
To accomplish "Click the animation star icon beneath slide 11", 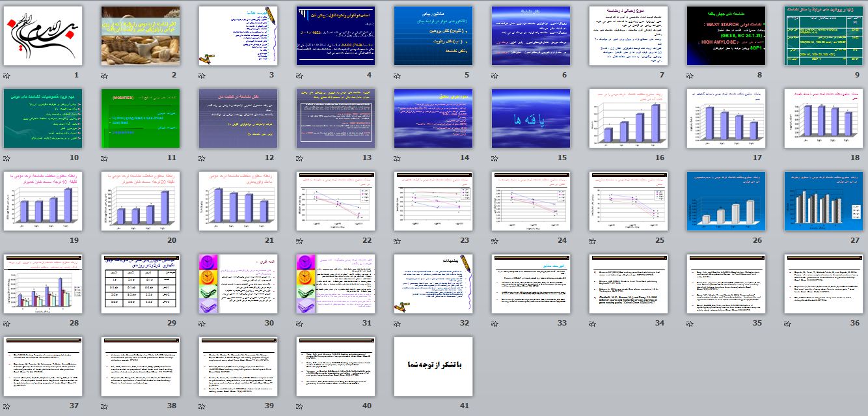I will (x=104, y=158).
